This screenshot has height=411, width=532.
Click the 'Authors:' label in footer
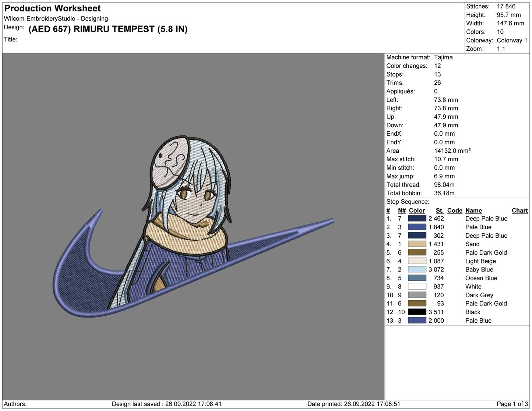click(x=15, y=404)
